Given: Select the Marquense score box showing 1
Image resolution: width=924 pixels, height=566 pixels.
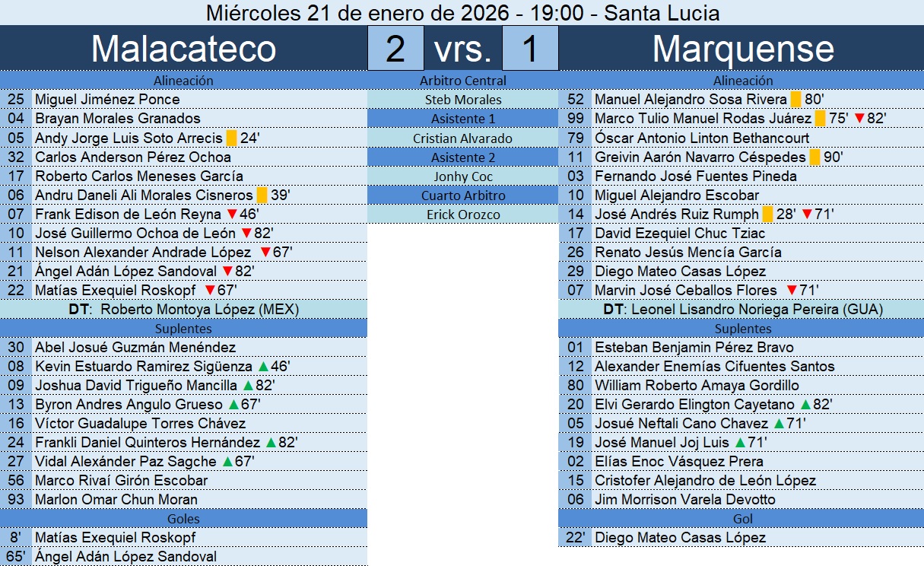Looking at the screenshot, I should click(x=530, y=49).
